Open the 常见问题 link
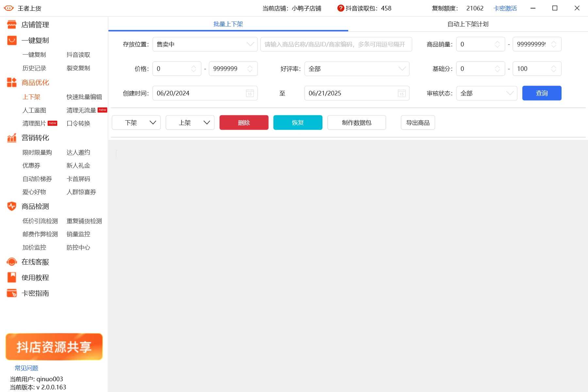This screenshot has width=588, height=392. [26, 368]
